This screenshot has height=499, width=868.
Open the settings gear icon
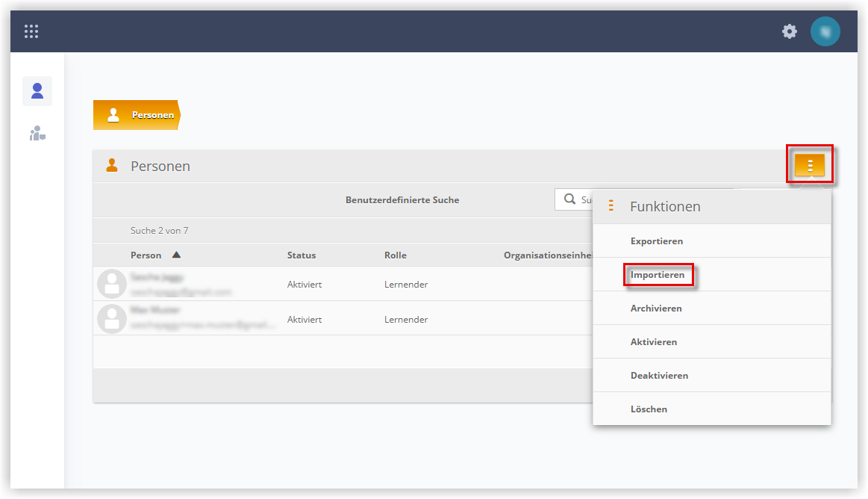[790, 31]
